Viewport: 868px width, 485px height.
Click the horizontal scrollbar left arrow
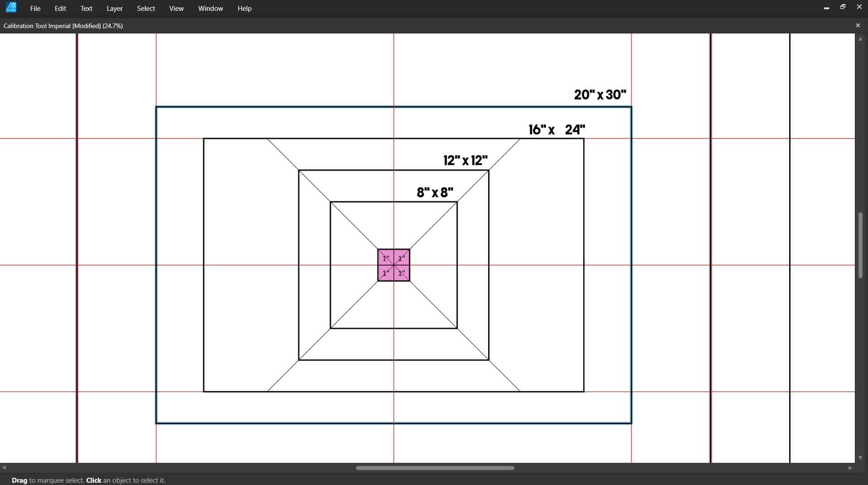(4, 468)
